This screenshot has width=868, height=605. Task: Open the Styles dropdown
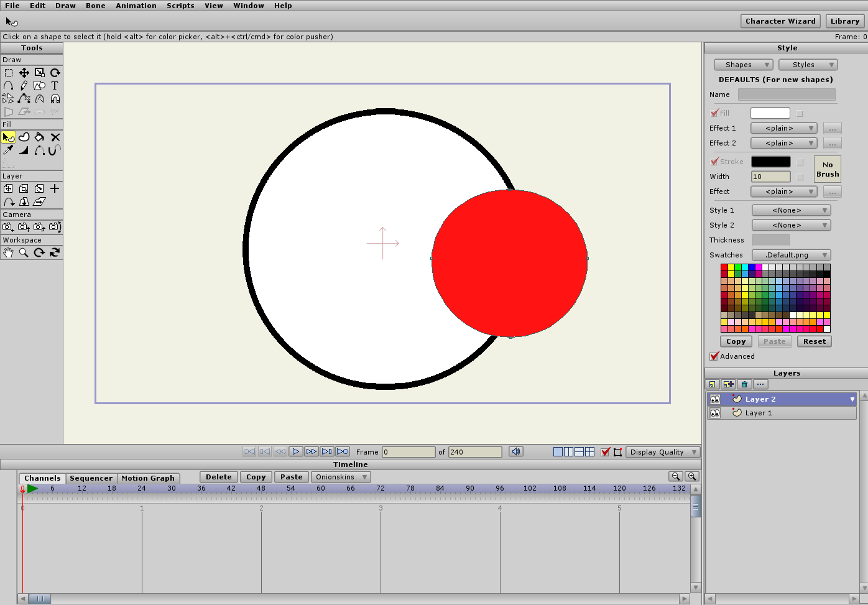click(x=808, y=65)
